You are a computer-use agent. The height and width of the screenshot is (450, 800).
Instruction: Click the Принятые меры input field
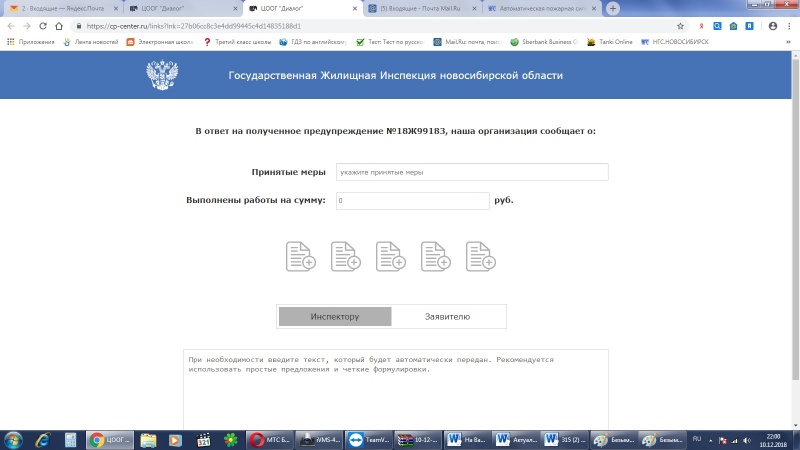click(x=472, y=172)
